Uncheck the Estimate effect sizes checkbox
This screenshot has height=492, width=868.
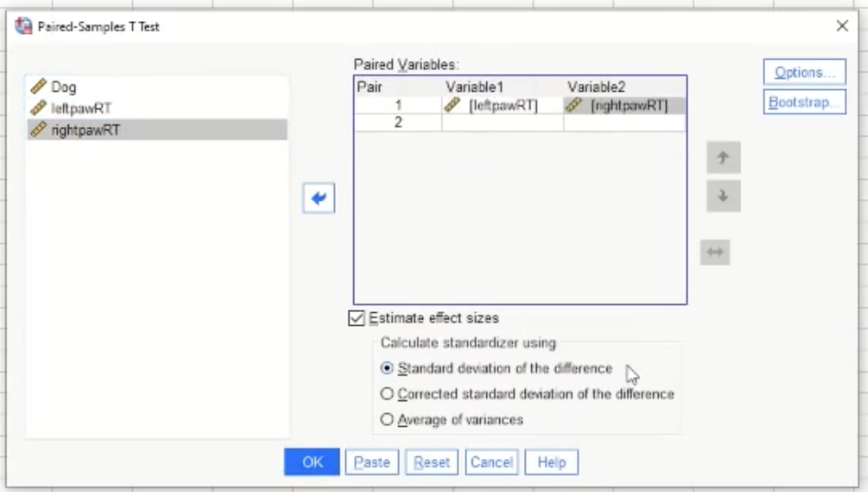tap(357, 319)
